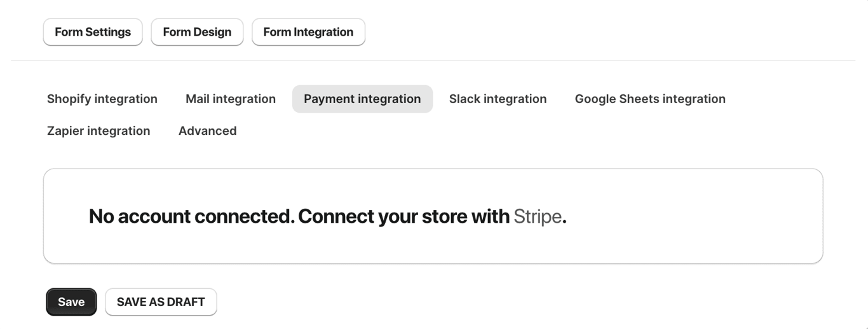The width and height of the screenshot is (868, 329).
Task: Click the 'Connect your store with' heading text
Action: coord(403,216)
